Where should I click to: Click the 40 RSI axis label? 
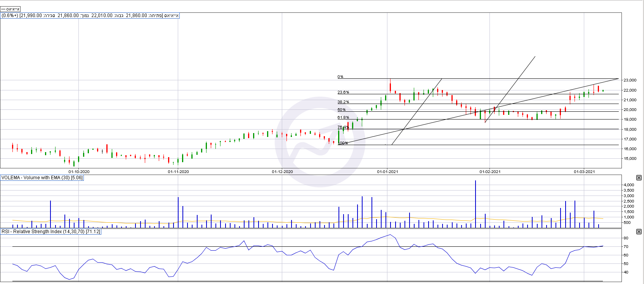(x=626, y=272)
